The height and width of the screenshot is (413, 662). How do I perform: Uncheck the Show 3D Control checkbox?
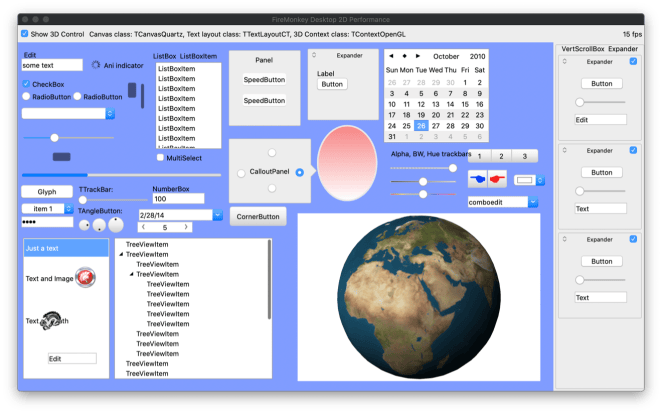pos(25,34)
